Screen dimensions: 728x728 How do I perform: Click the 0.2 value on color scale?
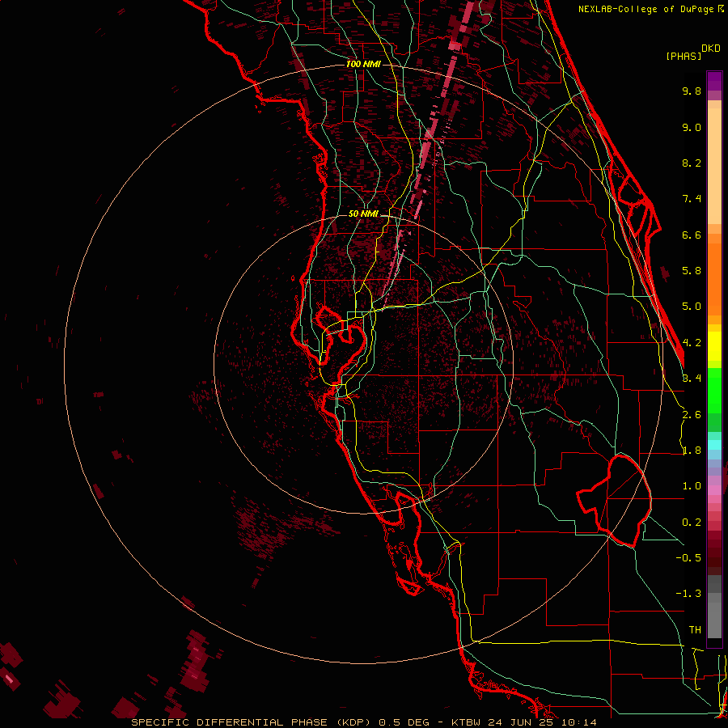tap(692, 523)
